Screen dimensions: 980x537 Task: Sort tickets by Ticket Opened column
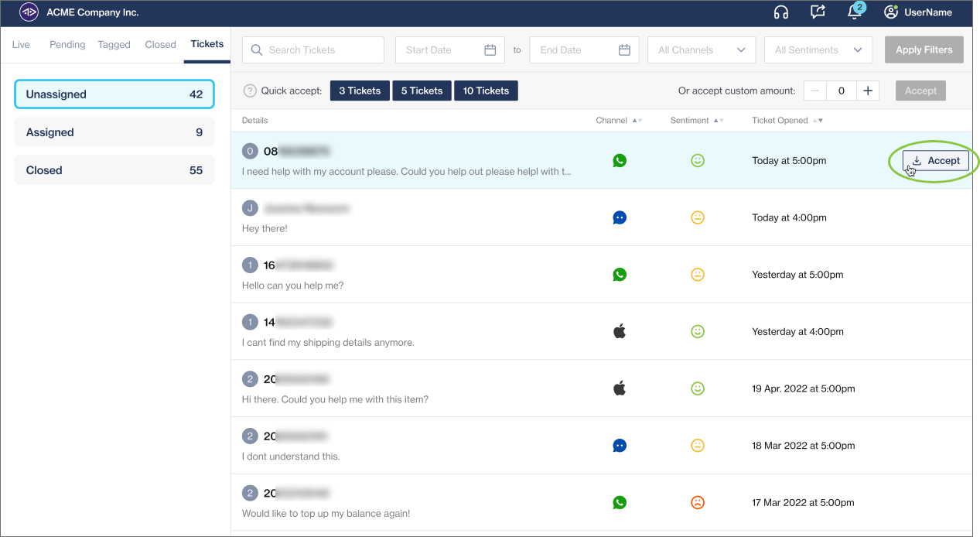(816, 121)
